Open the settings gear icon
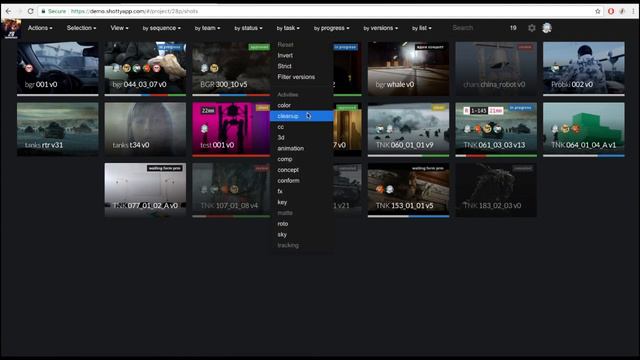Viewport: 640px width, 360px height. pyautogui.click(x=531, y=28)
